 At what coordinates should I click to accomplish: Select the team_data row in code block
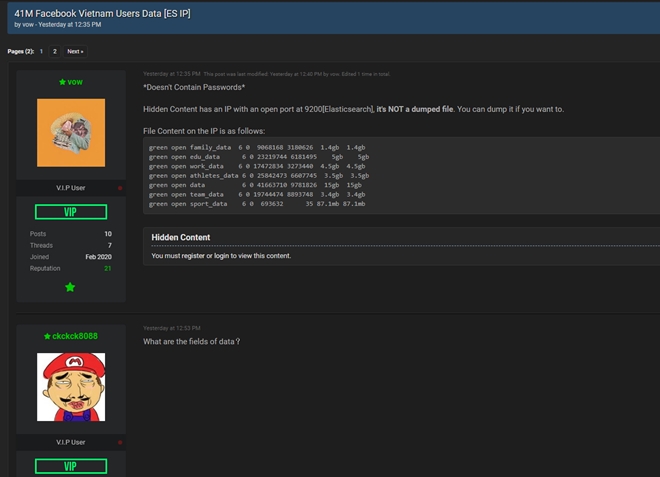point(257,194)
